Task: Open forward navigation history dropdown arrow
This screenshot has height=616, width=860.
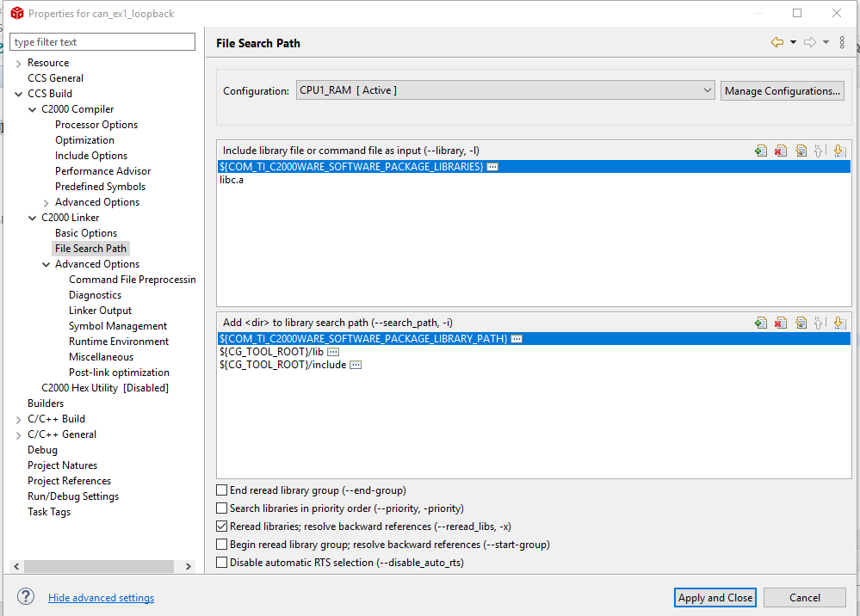Action: [x=826, y=42]
